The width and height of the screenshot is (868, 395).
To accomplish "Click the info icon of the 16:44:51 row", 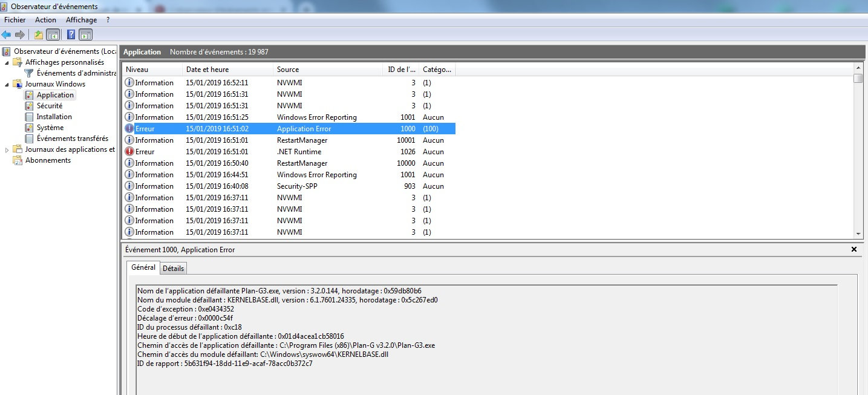I will 129,175.
